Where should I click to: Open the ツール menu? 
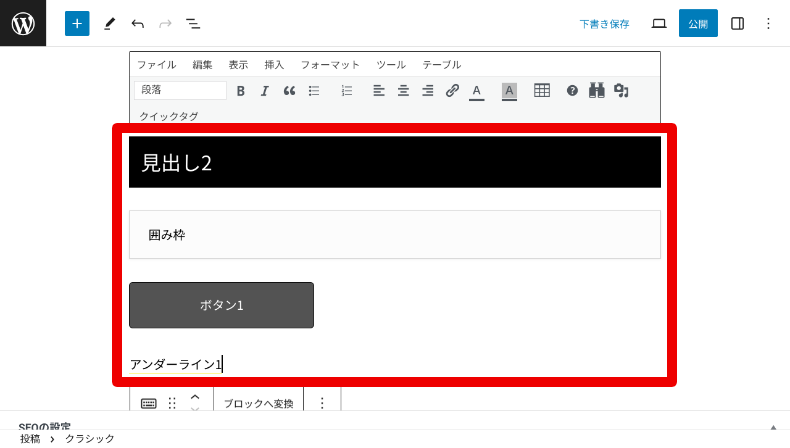pos(391,65)
